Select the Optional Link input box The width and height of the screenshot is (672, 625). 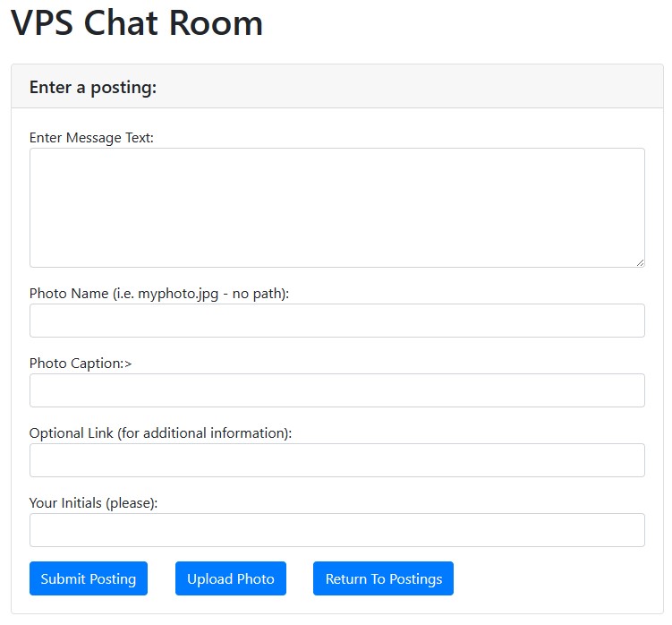(x=336, y=460)
